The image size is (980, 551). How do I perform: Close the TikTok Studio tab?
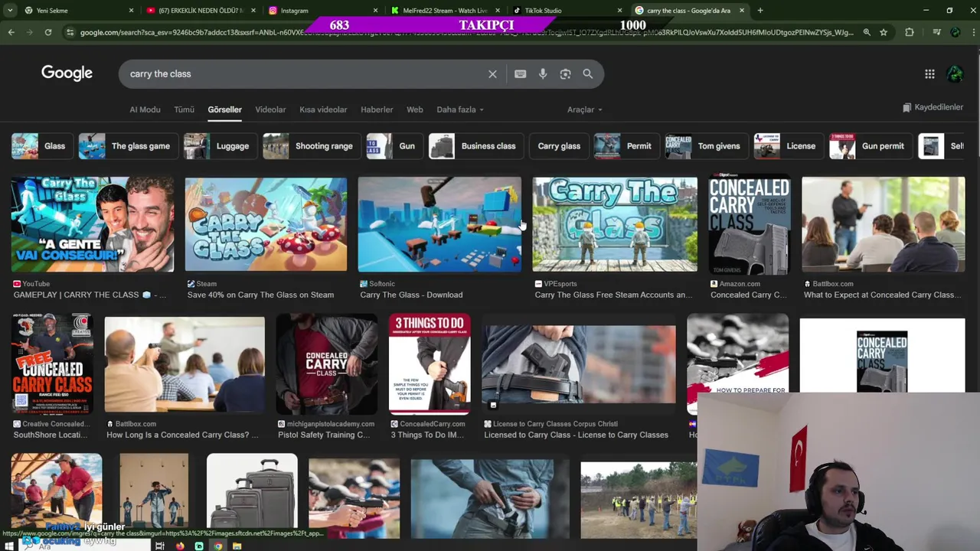click(619, 11)
